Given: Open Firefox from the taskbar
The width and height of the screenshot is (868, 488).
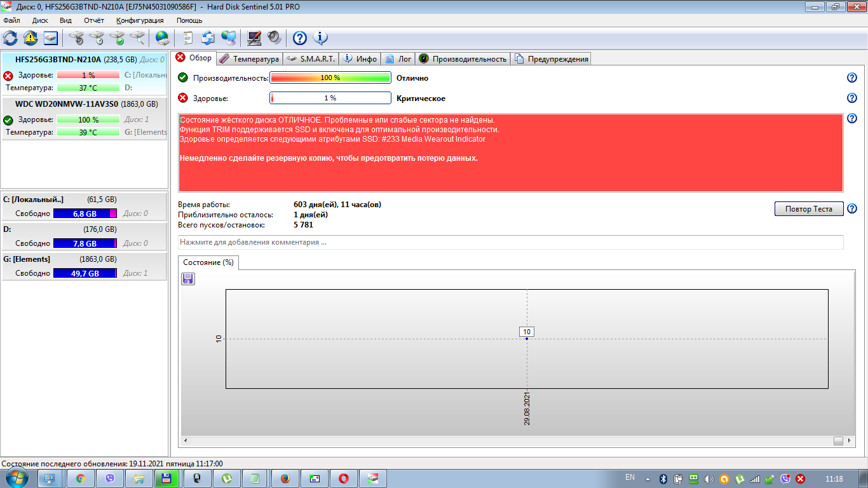Looking at the screenshot, I should pyautogui.click(x=285, y=478).
